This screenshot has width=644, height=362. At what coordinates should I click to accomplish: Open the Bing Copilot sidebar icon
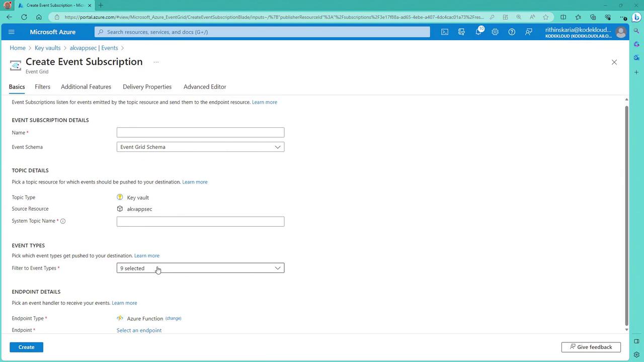[x=636, y=17]
